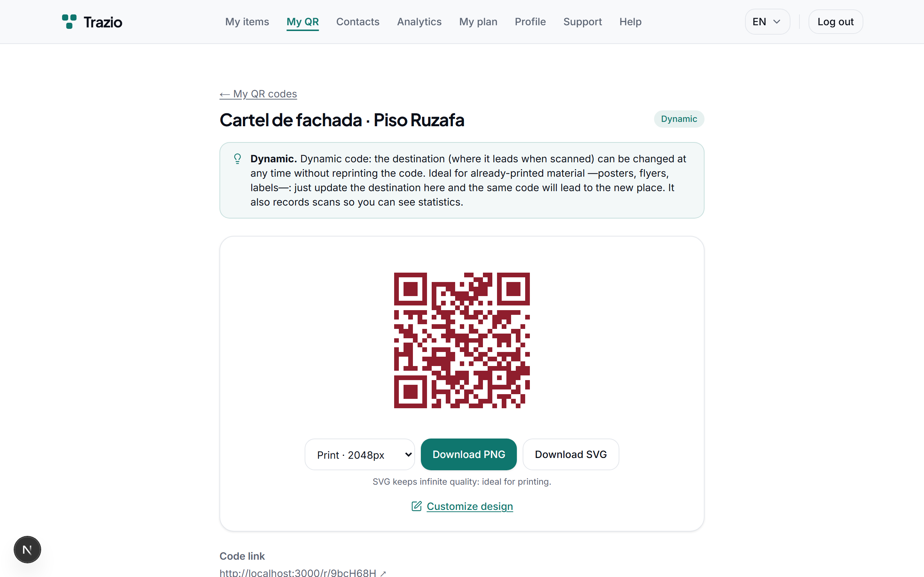Viewport: 924px width, 577px height.
Task: Open the My plan tab
Action: 478,22
